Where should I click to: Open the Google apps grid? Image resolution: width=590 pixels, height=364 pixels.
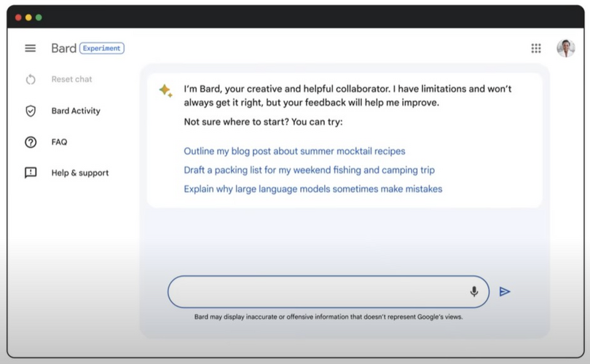536,48
